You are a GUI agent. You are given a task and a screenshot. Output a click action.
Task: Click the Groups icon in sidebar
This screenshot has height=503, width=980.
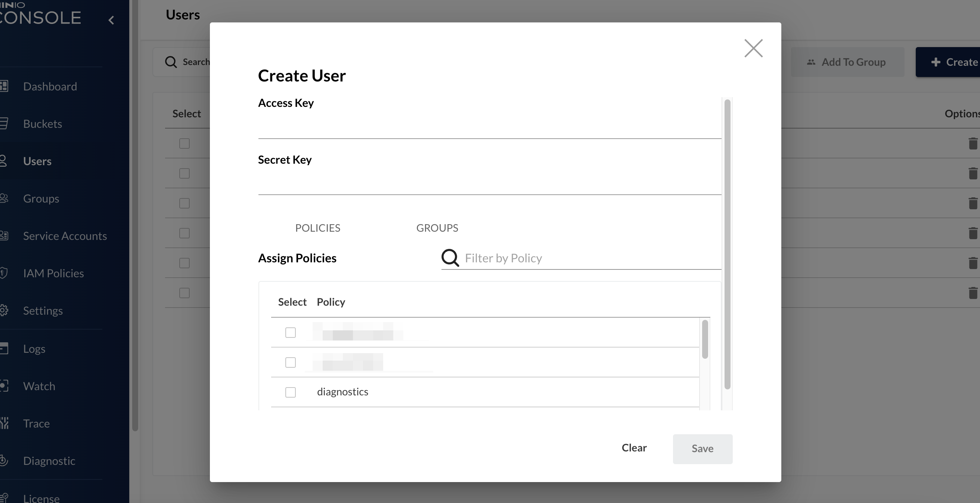[x=4, y=198]
